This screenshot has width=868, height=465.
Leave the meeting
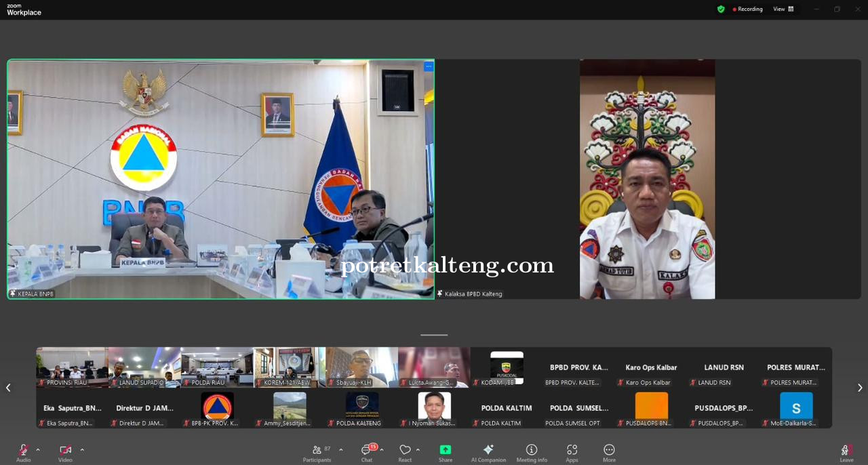846,451
